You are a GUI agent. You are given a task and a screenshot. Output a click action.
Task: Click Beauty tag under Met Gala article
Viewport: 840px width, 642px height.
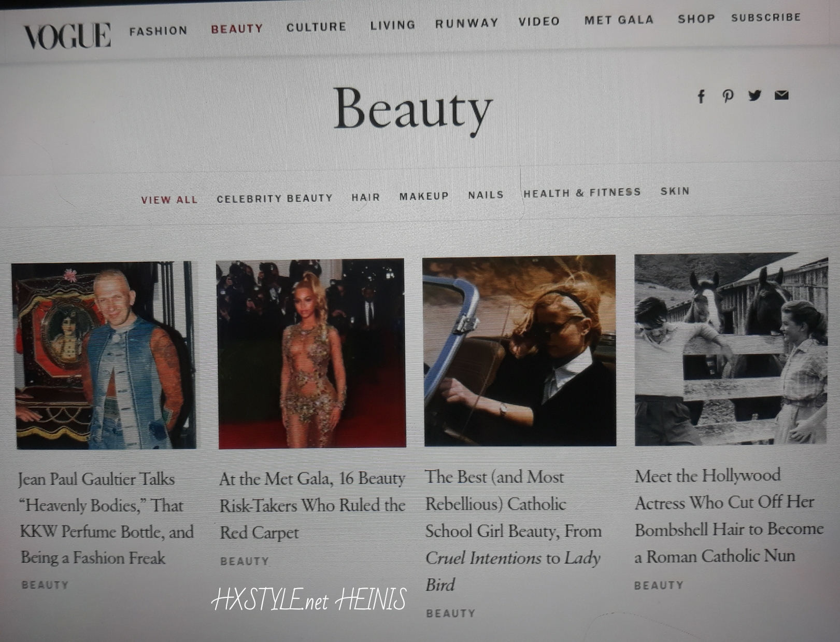245,561
